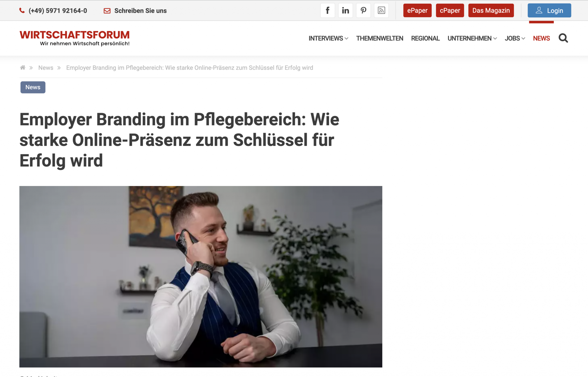The height and width of the screenshot is (377, 588).
Task: Click the blue Login button
Action: pos(549,10)
